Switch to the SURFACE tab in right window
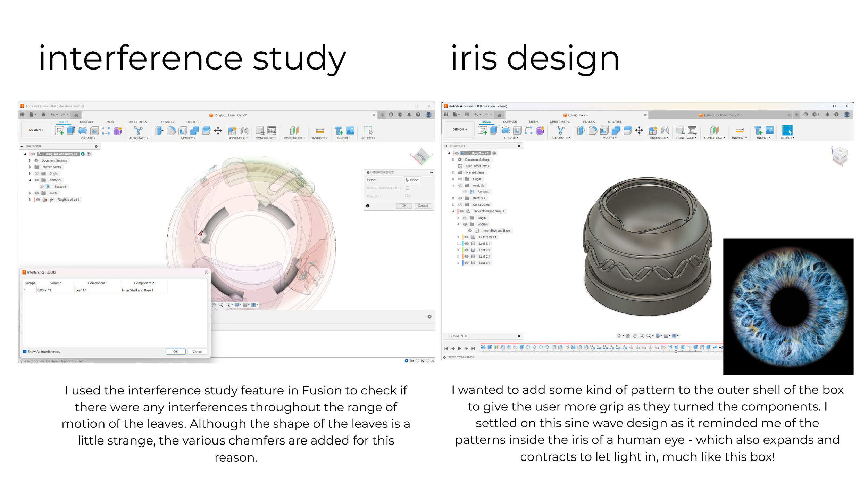The width and height of the screenshot is (868, 489). coord(510,122)
